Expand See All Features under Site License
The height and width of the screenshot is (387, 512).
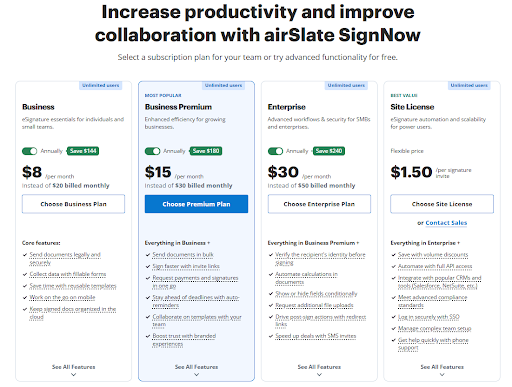pyautogui.click(x=442, y=370)
